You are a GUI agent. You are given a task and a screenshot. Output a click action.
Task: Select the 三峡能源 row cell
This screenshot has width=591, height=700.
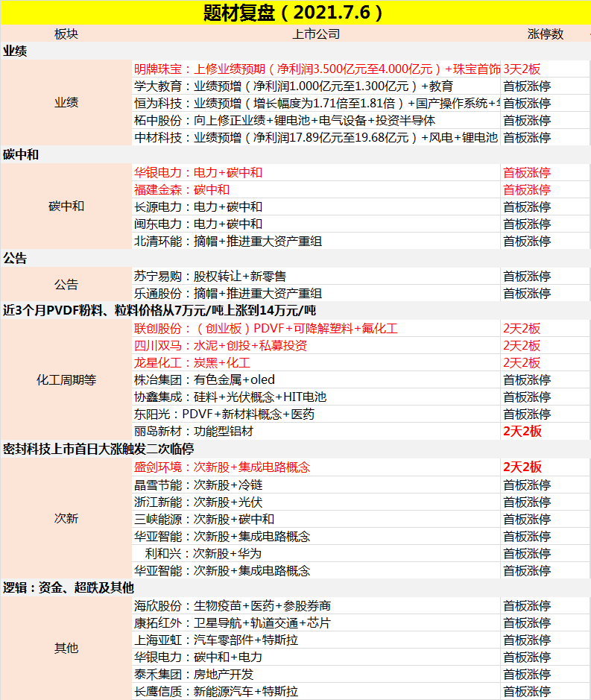316,519
